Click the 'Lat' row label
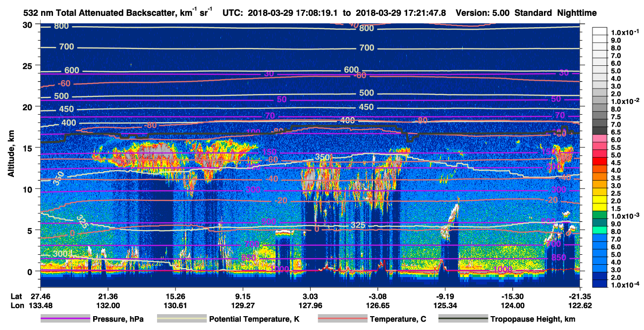The height and width of the screenshot is (330, 644). [x=16, y=296]
